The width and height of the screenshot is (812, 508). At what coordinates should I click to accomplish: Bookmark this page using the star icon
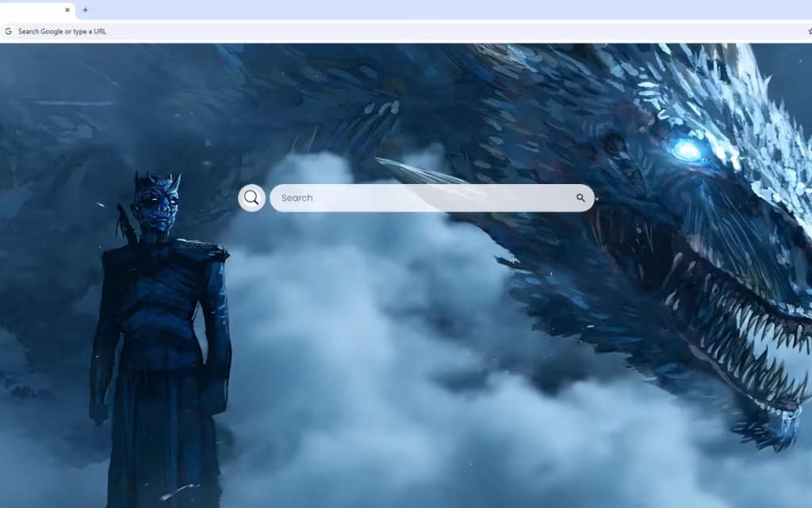[810, 31]
